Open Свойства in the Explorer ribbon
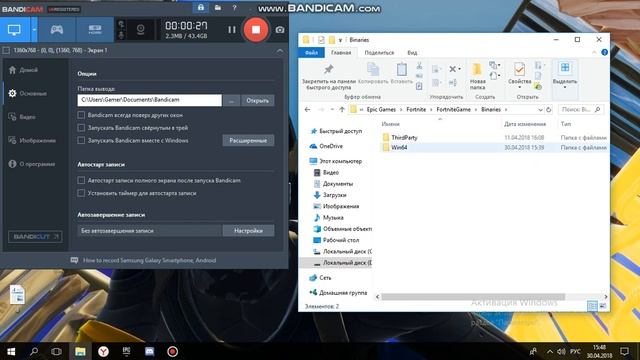 (x=519, y=74)
